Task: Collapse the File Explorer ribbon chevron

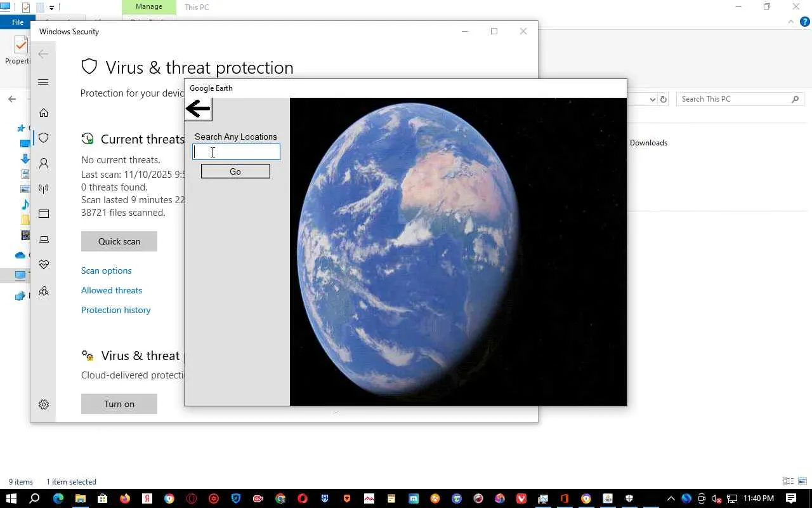Action: pyautogui.click(x=791, y=22)
